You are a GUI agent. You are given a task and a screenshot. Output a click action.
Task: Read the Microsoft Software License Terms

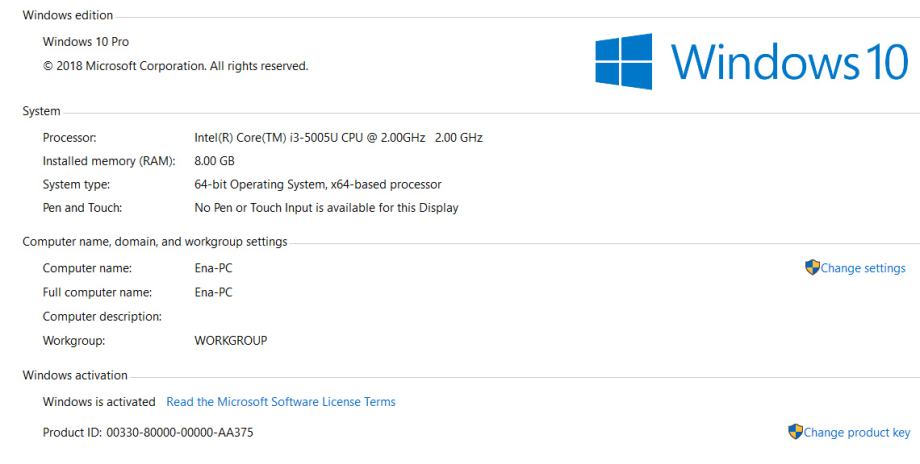(281, 402)
